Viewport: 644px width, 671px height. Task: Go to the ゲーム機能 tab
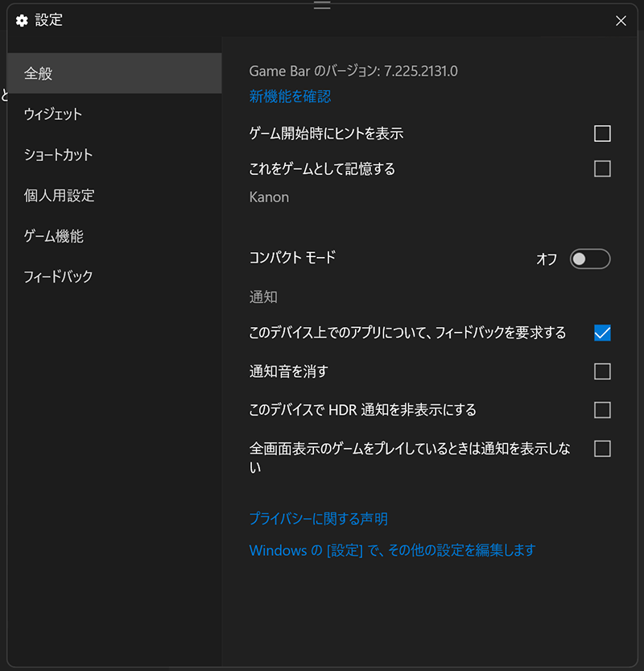pyautogui.click(x=114, y=236)
